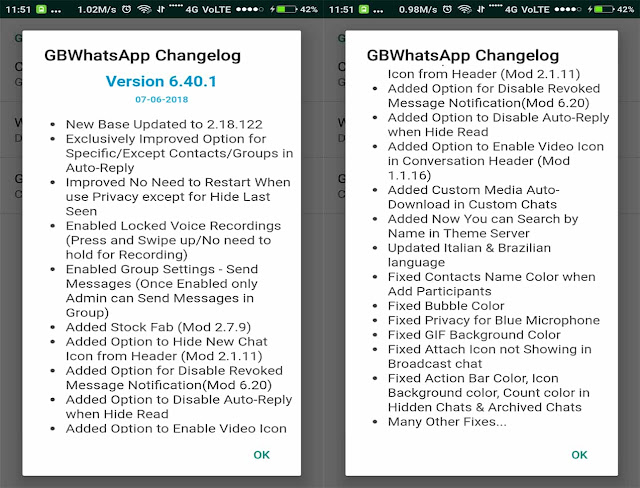Click 'Fixed Privacy for Blue Microphone' entry
The width and height of the screenshot is (640, 488).
tap(494, 320)
